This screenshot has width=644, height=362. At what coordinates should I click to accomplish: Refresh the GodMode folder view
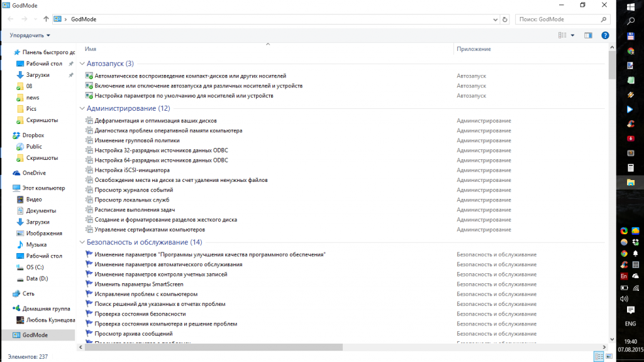pos(505,20)
